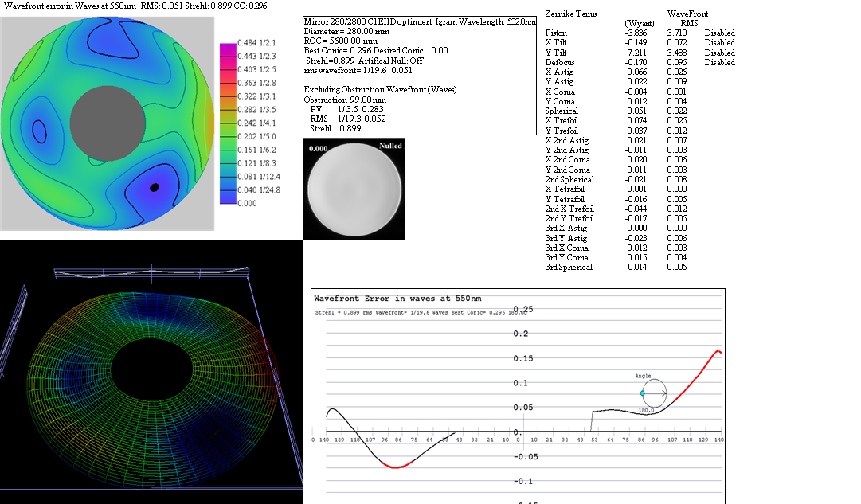
Task: Click the cyan handle on the Angle dial
Action: pos(643,393)
